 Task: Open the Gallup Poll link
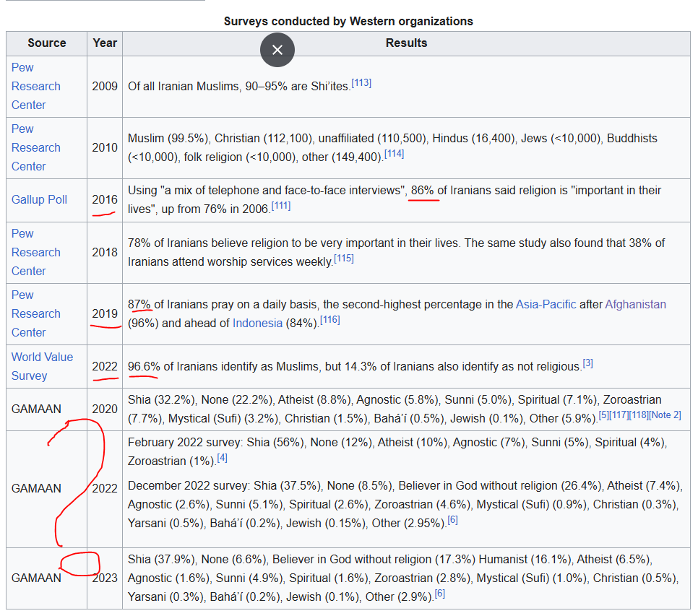click(39, 200)
